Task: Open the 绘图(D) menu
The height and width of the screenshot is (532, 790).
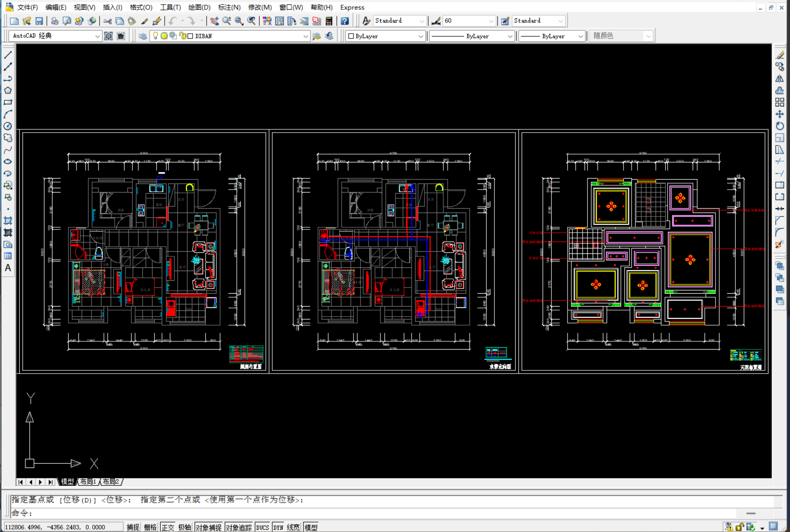Action: coord(199,7)
